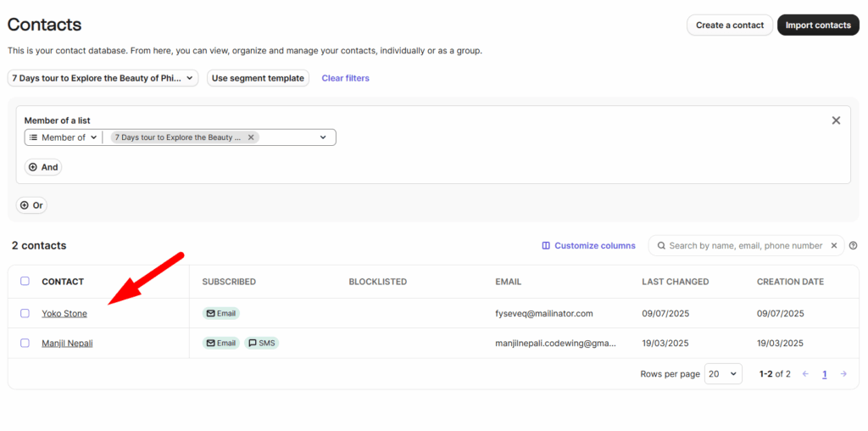This screenshot has height=431, width=868.
Task: Click the SUBSCRIBED column header
Action: (229, 282)
